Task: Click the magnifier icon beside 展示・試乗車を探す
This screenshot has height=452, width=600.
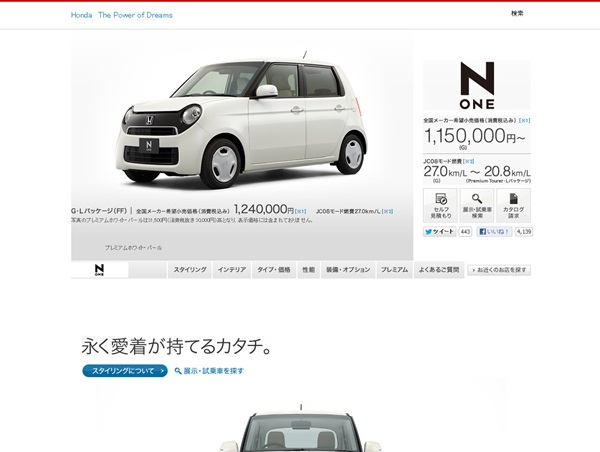Action: click(178, 371)
